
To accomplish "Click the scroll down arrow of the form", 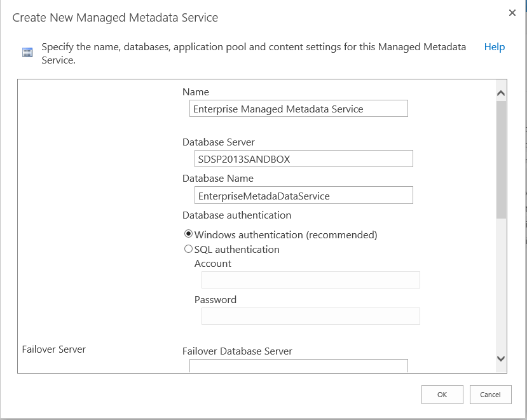I will tap(501, 359).
